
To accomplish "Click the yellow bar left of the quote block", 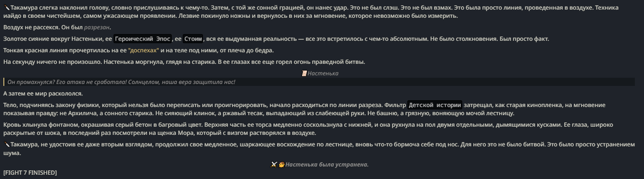I will [x=4, y=82].
